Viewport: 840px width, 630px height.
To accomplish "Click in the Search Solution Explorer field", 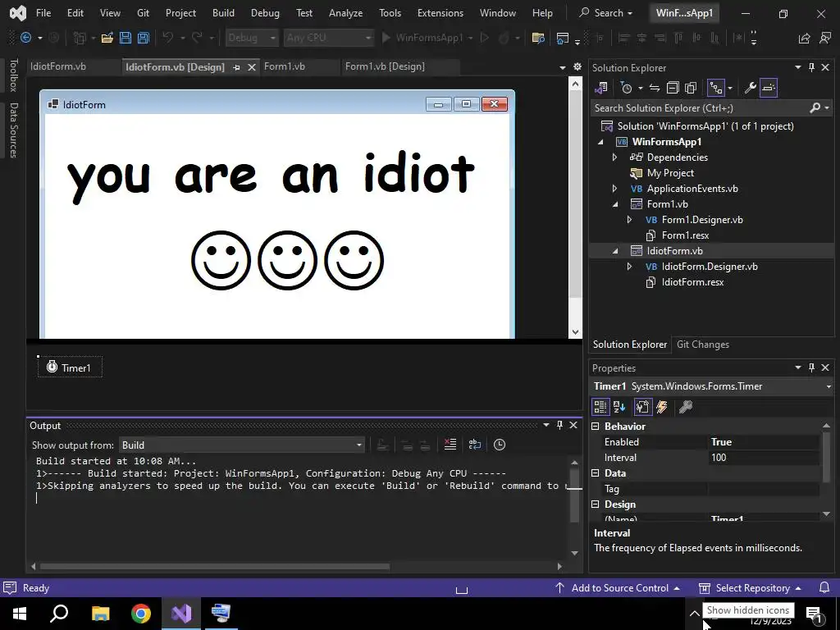I will [x=699, y=107].
